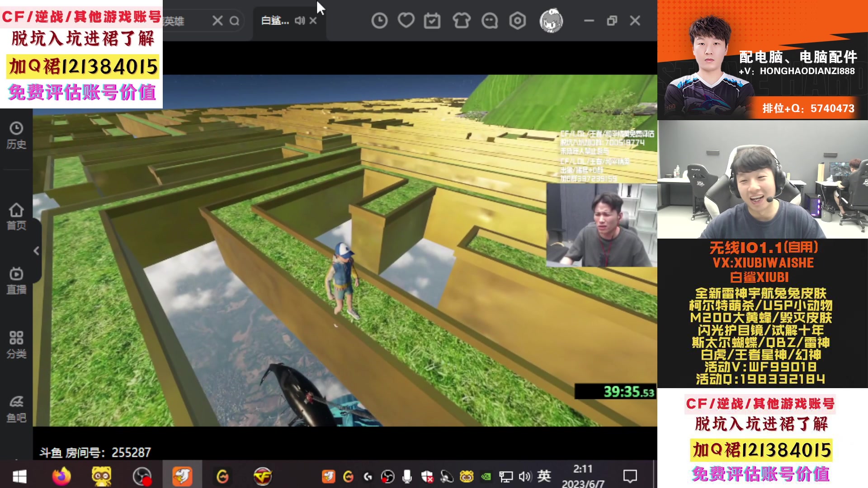
Task: Open the taskbar clock and date
Action: (583, 476)
